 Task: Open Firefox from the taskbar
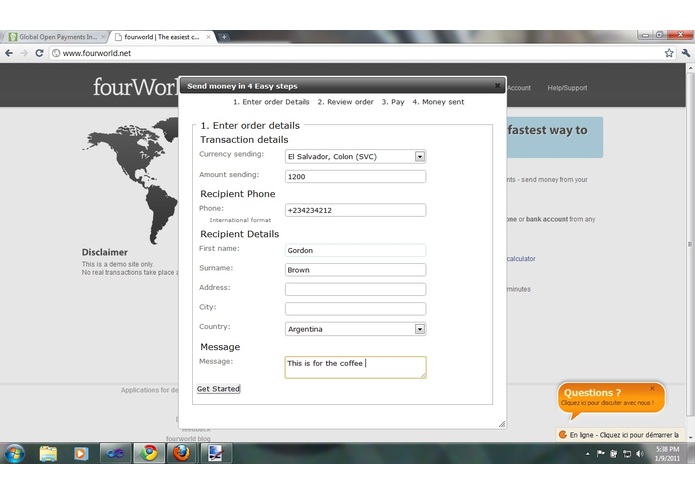(x=181, y=454)
